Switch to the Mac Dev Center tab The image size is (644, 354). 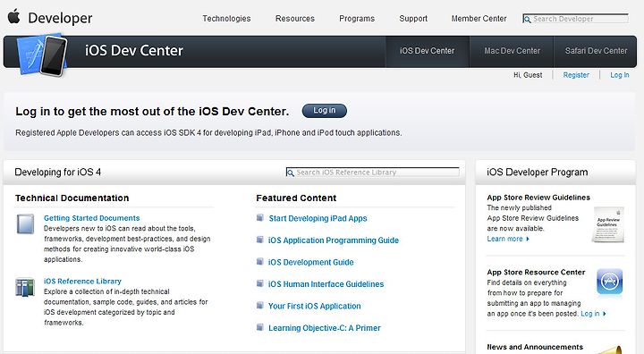[x=512, y=51]
